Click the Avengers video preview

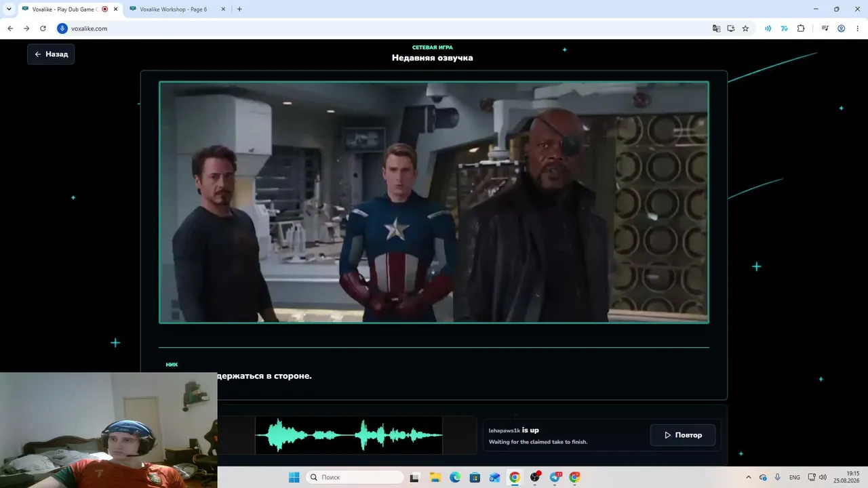434,202
